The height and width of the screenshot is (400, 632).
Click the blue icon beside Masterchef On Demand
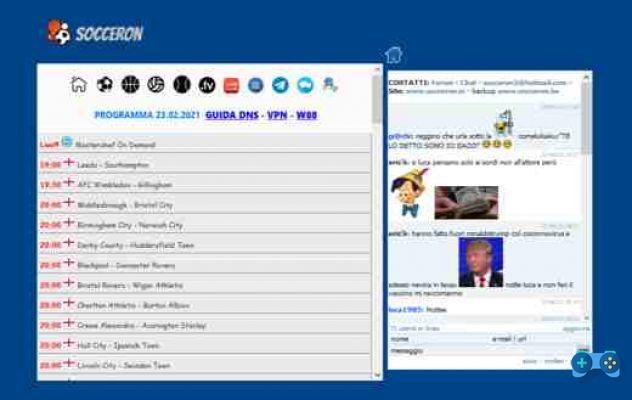click(x=67, y=142)
